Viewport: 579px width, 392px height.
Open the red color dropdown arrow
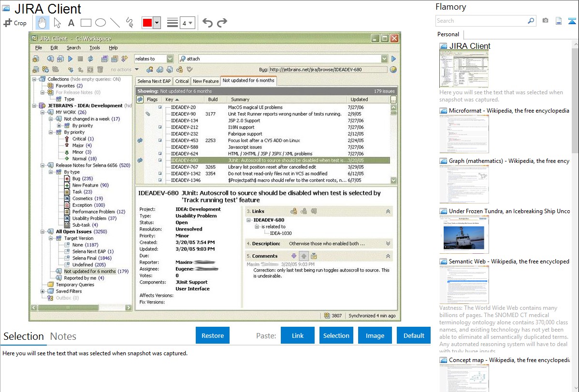point(157,23)
